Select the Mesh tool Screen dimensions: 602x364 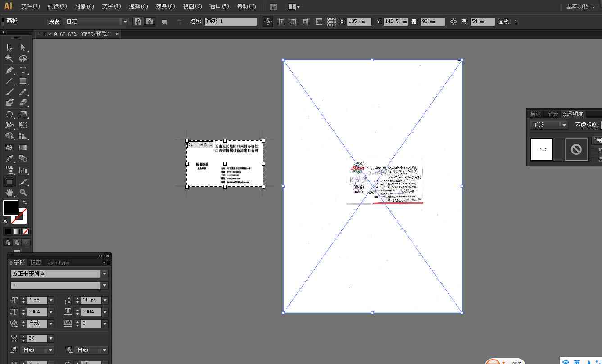[9, 148]
